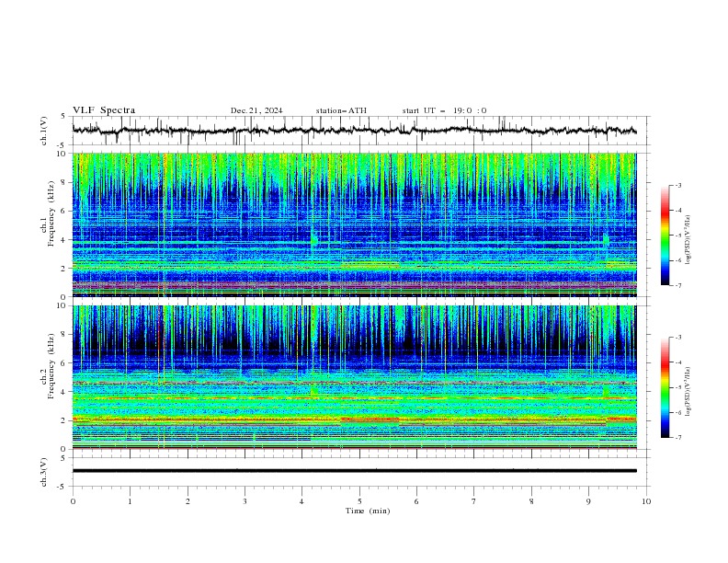Click the 'ch.1(V)' waveform axis label
Viewport: 728px width, 563px height.
click(44, 131)
